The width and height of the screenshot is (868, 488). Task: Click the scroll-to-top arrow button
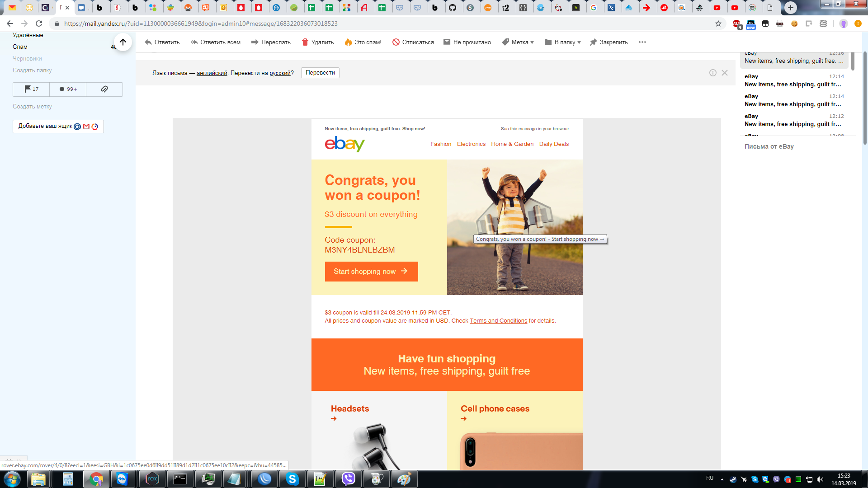click(x=123, y=42)
